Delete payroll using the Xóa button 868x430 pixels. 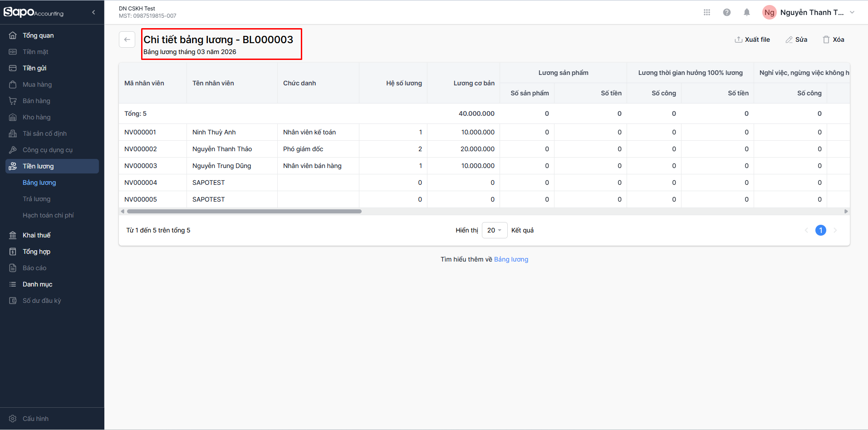(x=834, y=40)
